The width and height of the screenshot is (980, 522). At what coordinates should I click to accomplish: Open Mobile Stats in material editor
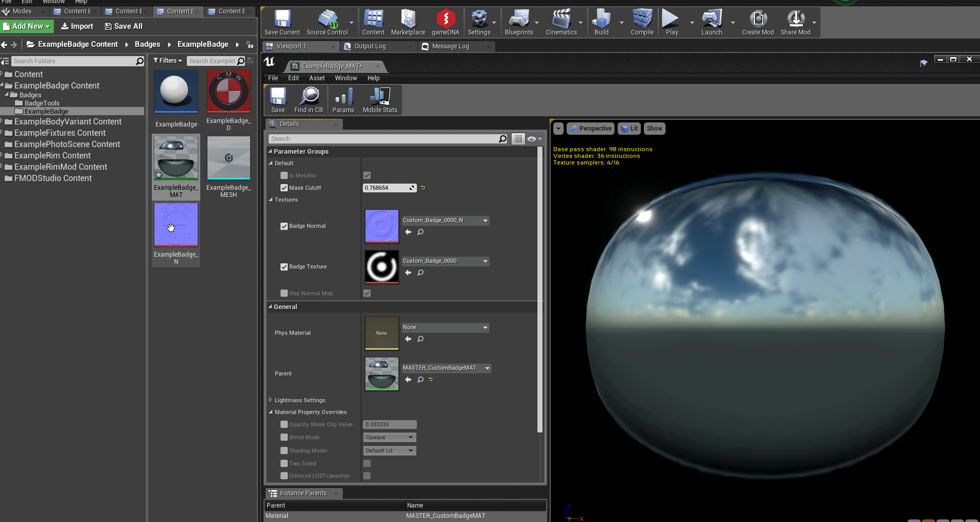click(x=380, y=97)
